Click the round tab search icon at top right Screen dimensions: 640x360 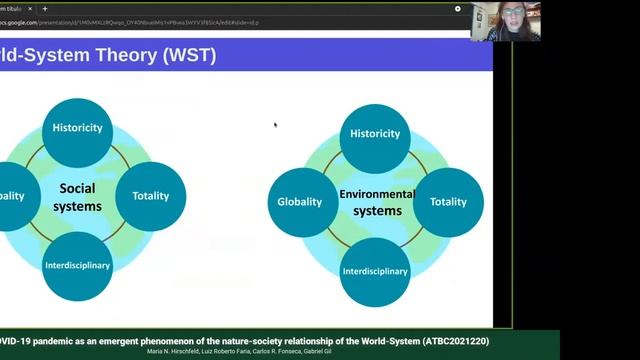[458, 9]
